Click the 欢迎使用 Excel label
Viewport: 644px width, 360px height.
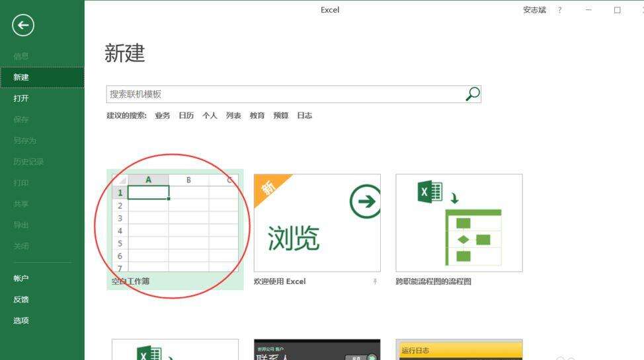tap(280, 281)
